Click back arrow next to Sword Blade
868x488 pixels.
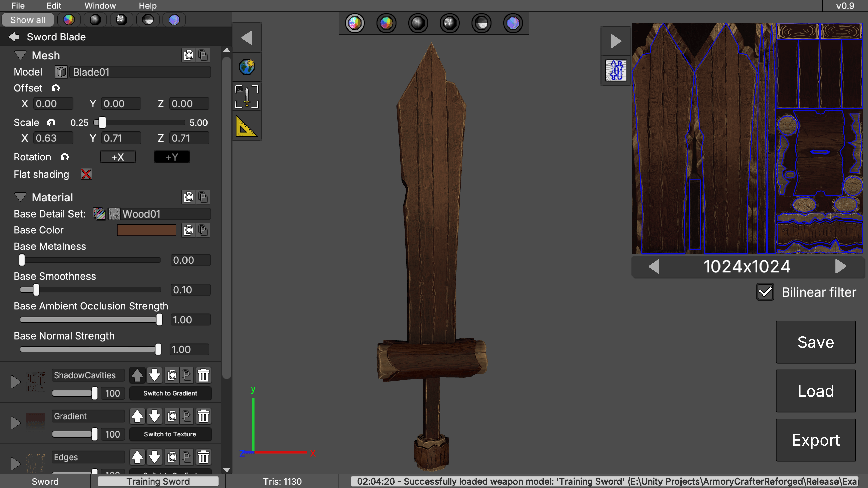[14, 37]
